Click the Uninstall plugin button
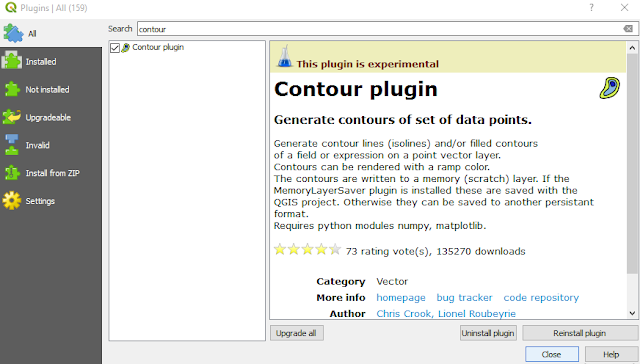 [x=488, y=333]
